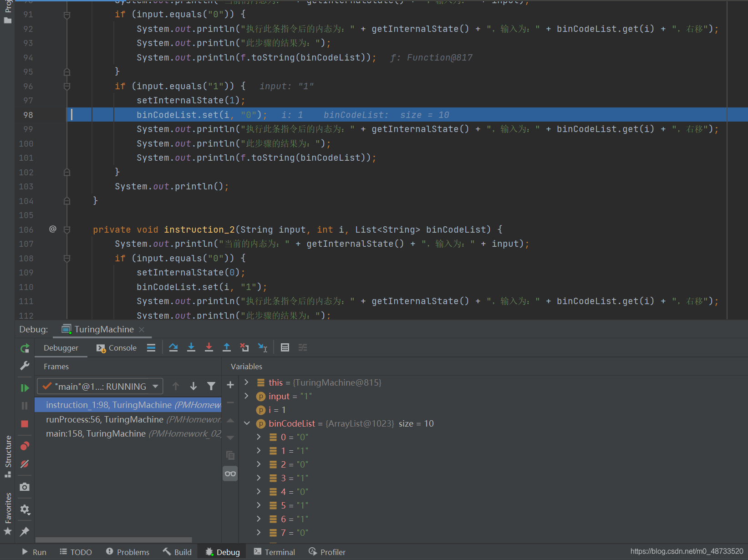Open Evaluate Expression calculator icon
748x560 pixels.
285,347
